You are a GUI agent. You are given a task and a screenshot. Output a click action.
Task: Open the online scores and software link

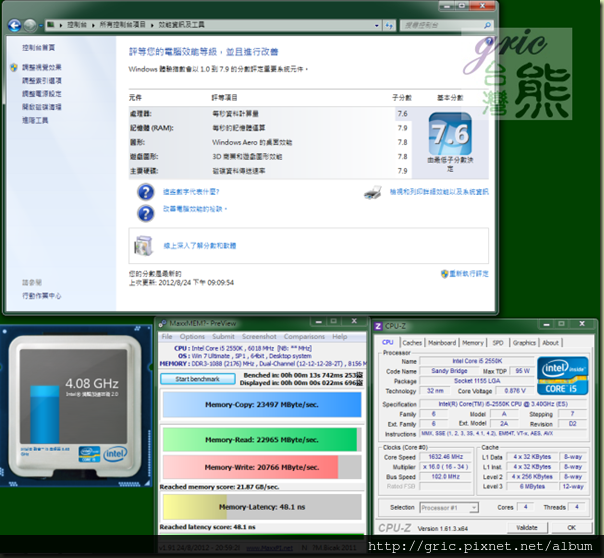pyautogui.click(x=200, y=245)
